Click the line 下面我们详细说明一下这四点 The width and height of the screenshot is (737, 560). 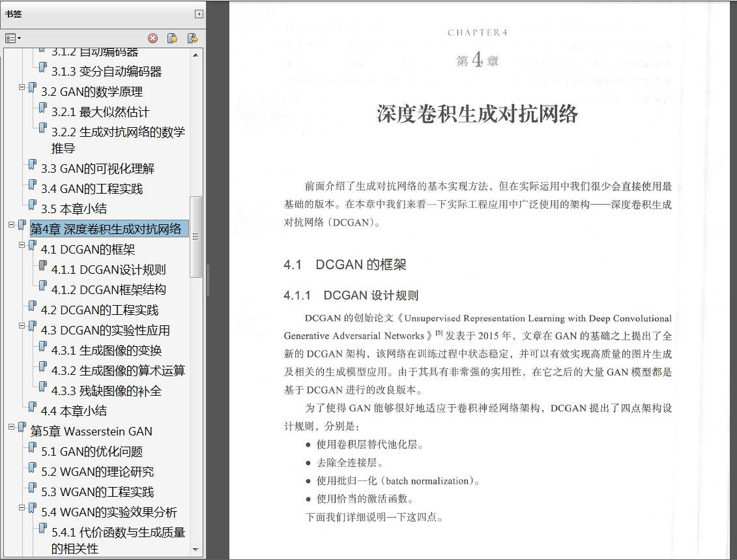tap(374, 517)
